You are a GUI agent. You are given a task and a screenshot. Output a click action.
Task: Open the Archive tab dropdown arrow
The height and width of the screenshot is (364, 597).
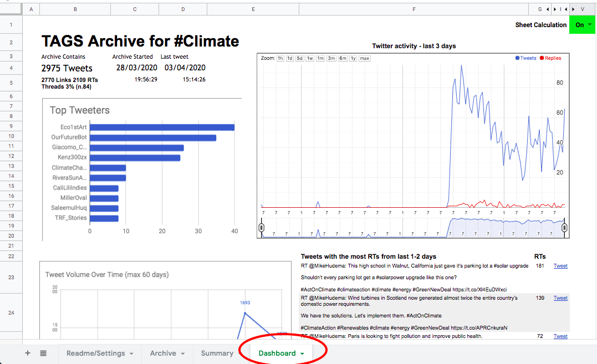183,353
